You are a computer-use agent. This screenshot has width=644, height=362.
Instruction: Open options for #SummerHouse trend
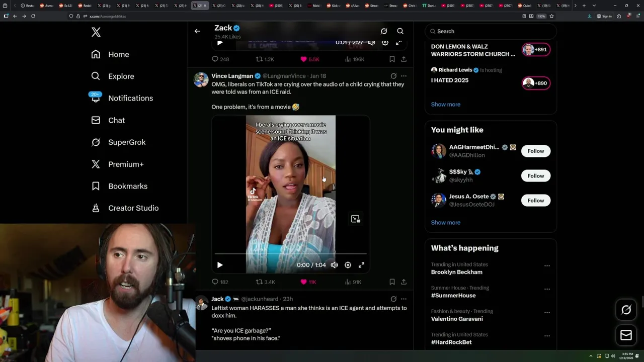547,289
